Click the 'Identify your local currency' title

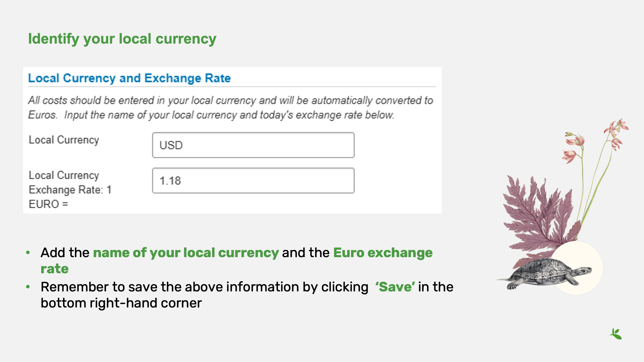pyautogui.click(x=122, y=39)
